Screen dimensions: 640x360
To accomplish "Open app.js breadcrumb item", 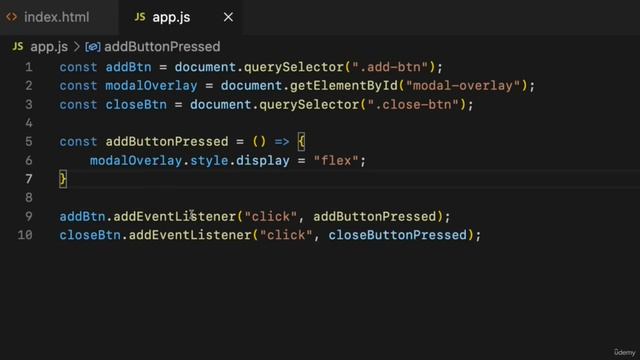I will coord(49,47).
